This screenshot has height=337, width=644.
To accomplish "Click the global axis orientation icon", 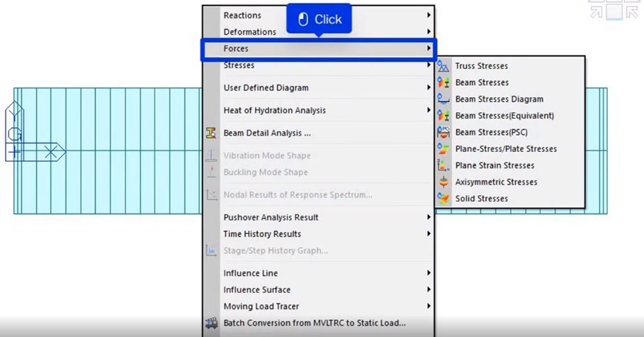I will pyautogui.click(x=35, y=132).
